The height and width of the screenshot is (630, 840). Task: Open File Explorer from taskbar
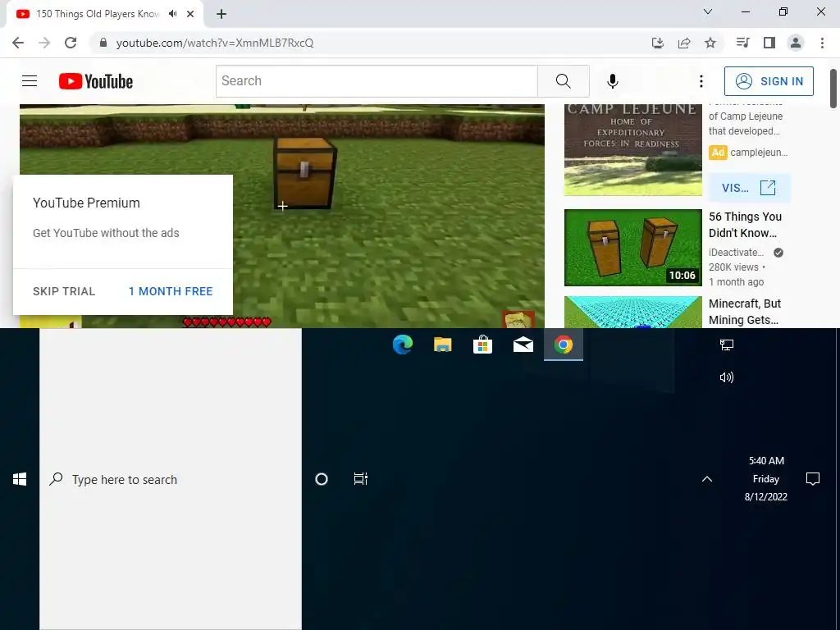click(x=442, y=345)
